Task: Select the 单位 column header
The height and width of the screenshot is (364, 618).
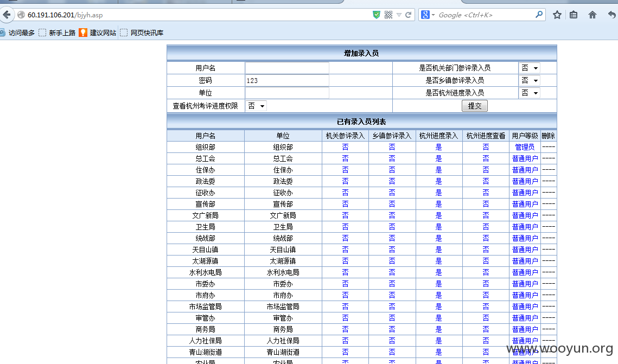Action: point(283,136)
